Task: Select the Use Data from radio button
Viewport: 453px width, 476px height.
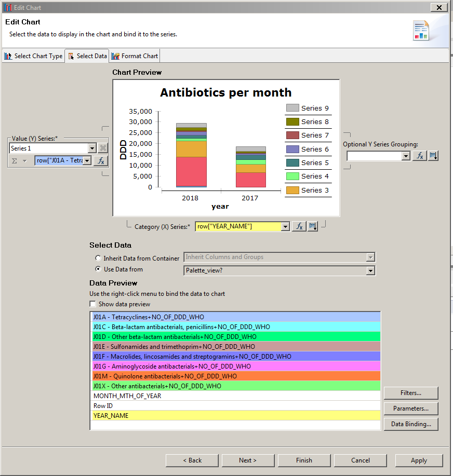Action: tap(98, 269)
